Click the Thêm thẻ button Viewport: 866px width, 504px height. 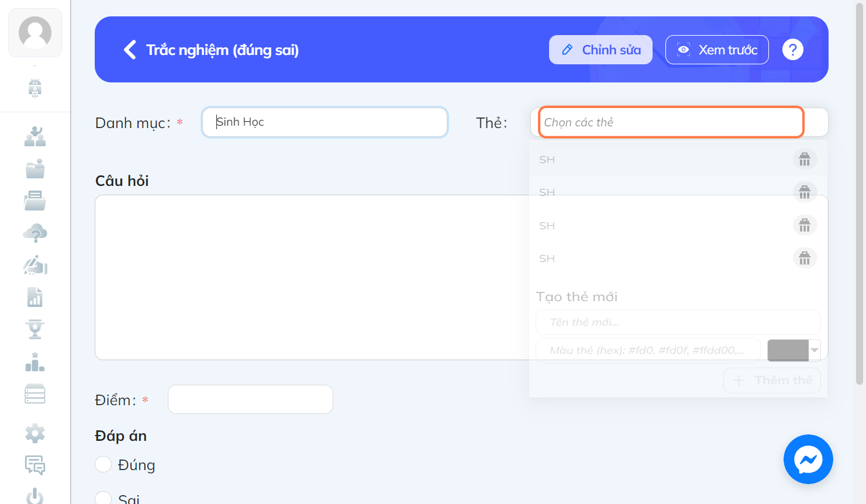click(x=772, y=380)
